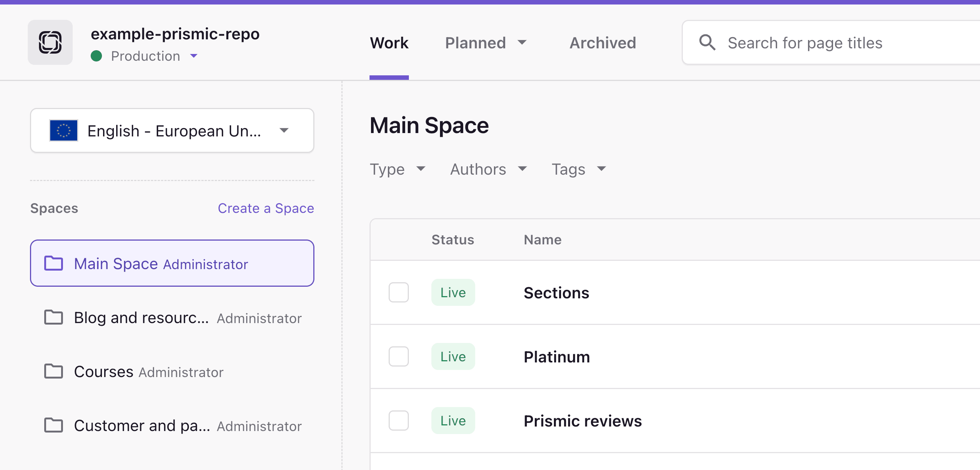Image resolution: width=980 pixels, height=470 pixels.
Task: Click the Main Space folder icon
Action: pyautogui.click(x=53, y=263)
